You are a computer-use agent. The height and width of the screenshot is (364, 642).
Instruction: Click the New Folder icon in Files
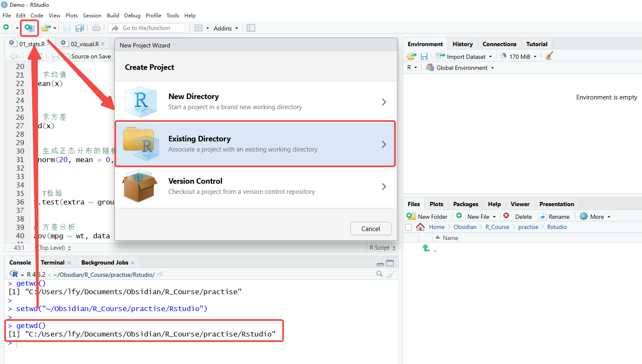[x=411, y=216]
